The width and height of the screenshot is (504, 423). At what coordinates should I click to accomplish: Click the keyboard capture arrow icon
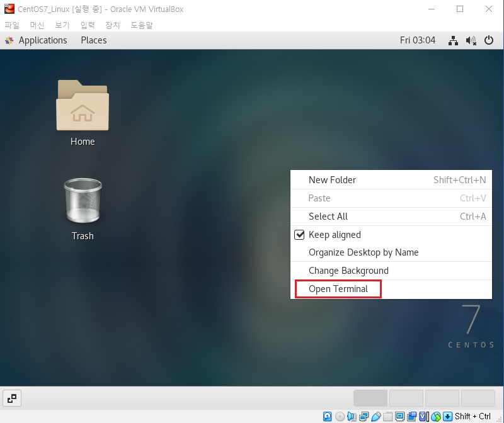tap(448, 417)
